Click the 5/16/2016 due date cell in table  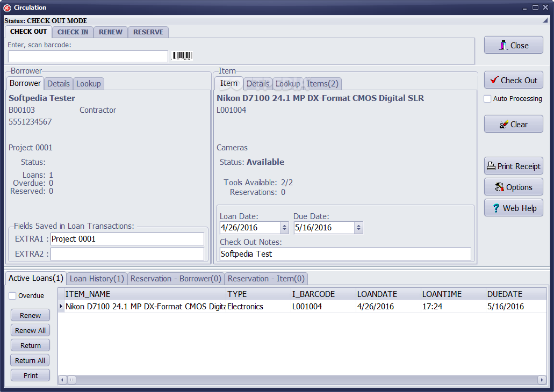(516, 307)
